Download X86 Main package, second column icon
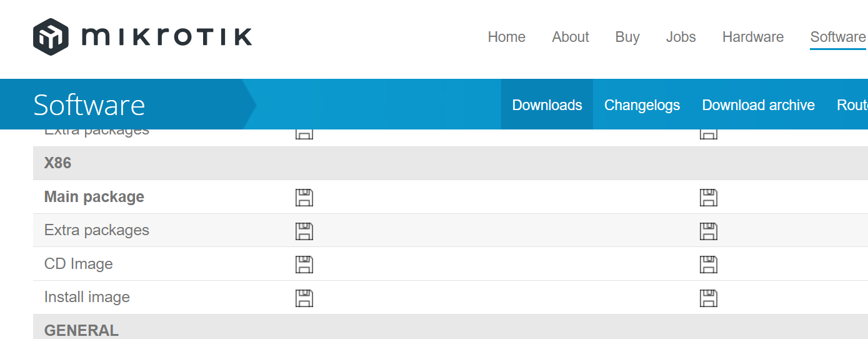Viewport: 868px width, 339px height. coord(709,198)
